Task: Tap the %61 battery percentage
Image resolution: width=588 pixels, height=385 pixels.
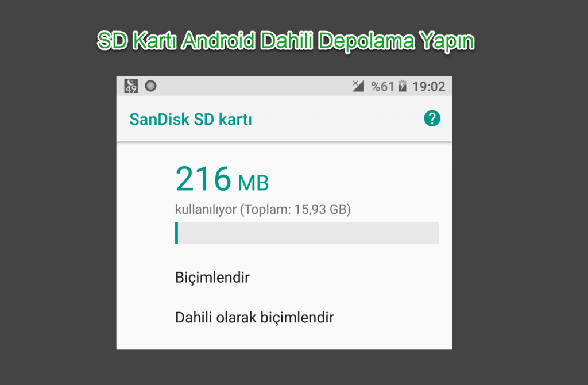Action: (x=382, y=87)
